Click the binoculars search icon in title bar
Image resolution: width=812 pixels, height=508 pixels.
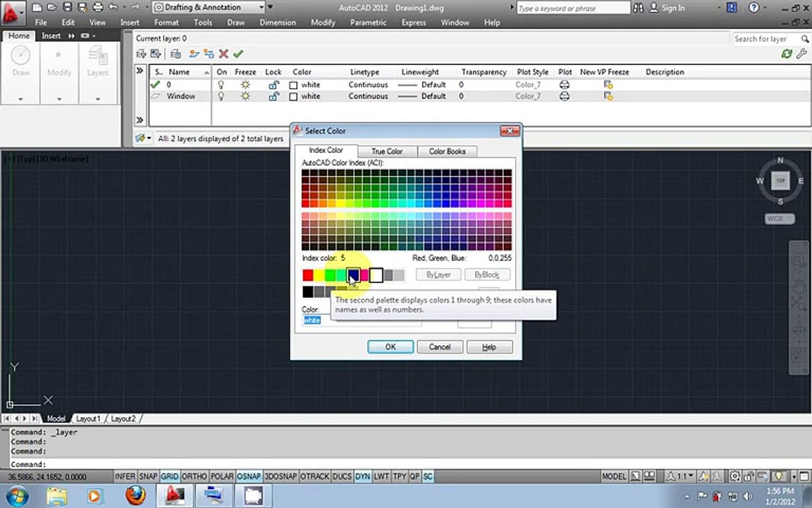[x=638, y=8]
